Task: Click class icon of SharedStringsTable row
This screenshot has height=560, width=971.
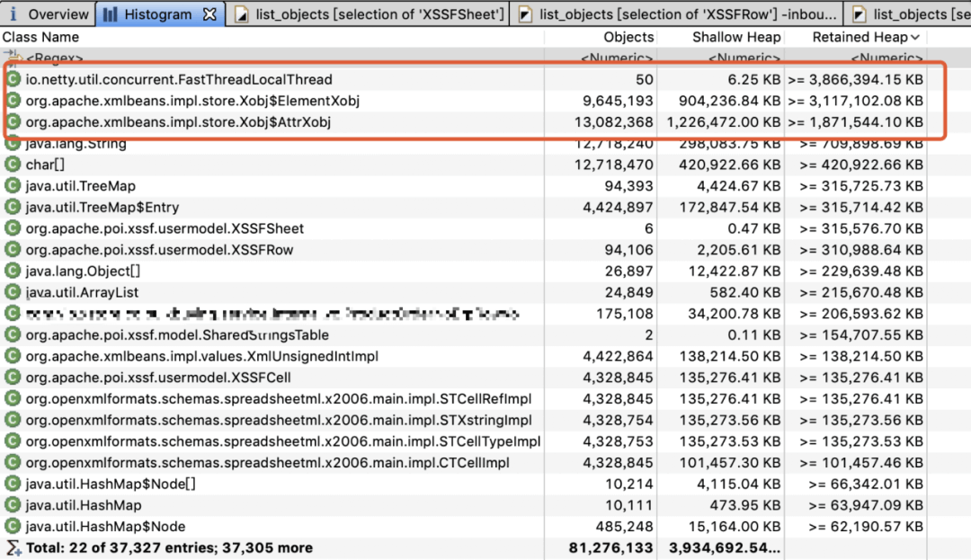Action: (13, 334)
